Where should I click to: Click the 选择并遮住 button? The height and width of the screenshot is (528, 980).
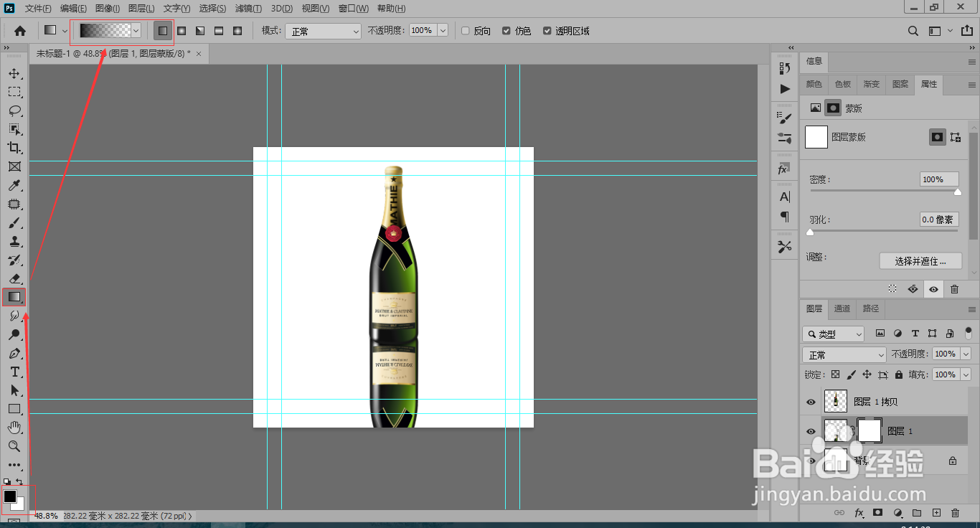[x=920, y=261]
